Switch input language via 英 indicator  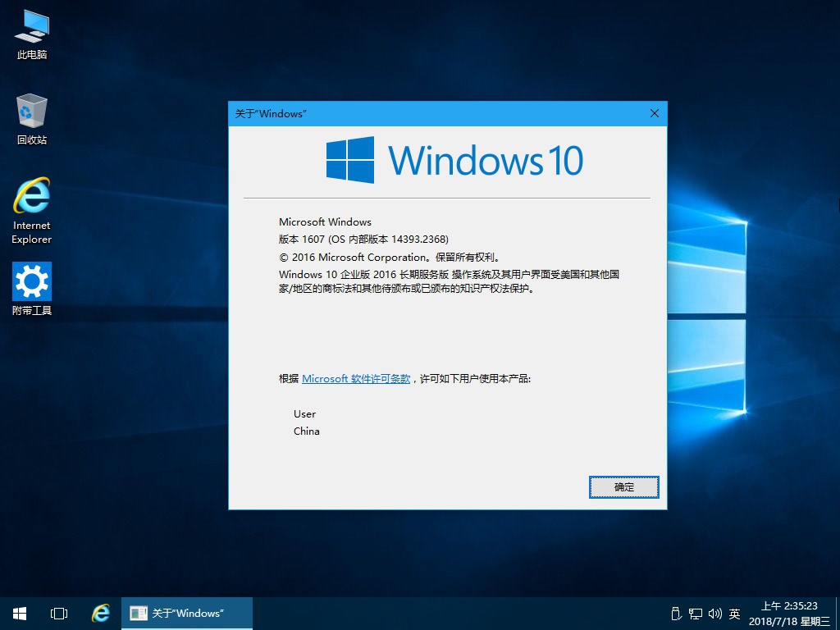[x=734, y=614]
